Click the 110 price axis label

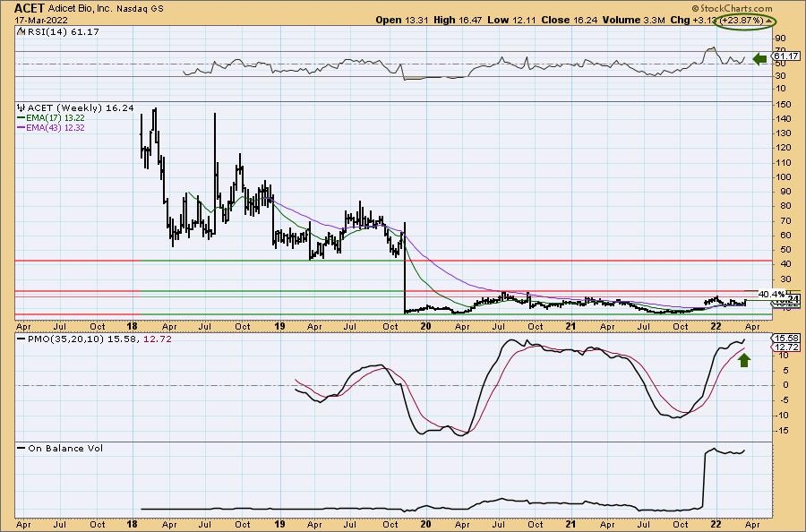(x=784, y=162)
